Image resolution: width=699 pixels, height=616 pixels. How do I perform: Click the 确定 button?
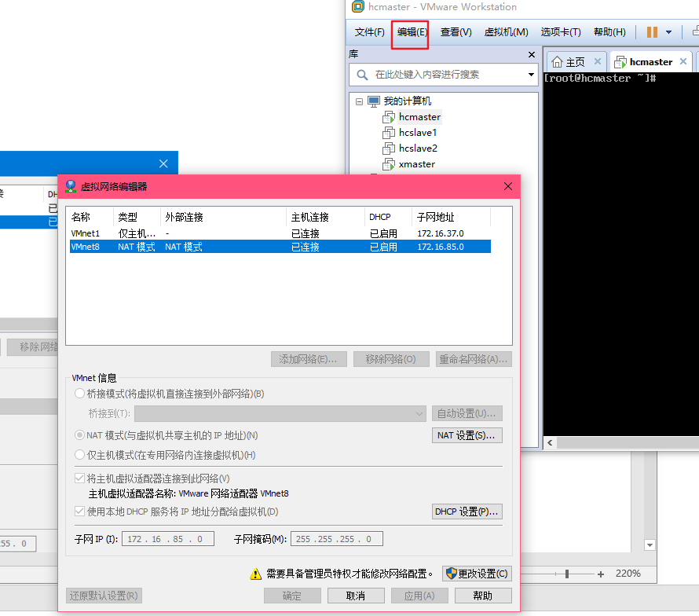coord(292,596)
